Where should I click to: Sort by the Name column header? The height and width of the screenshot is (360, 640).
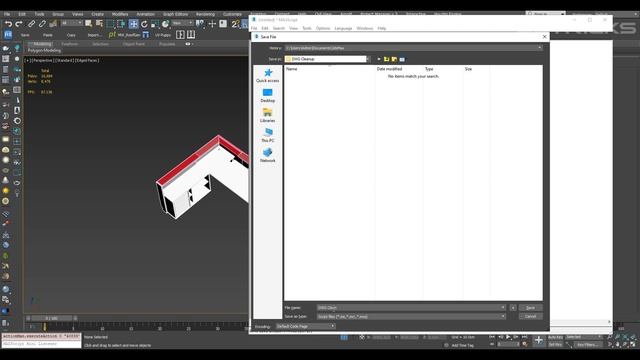[x=291, y=69]
